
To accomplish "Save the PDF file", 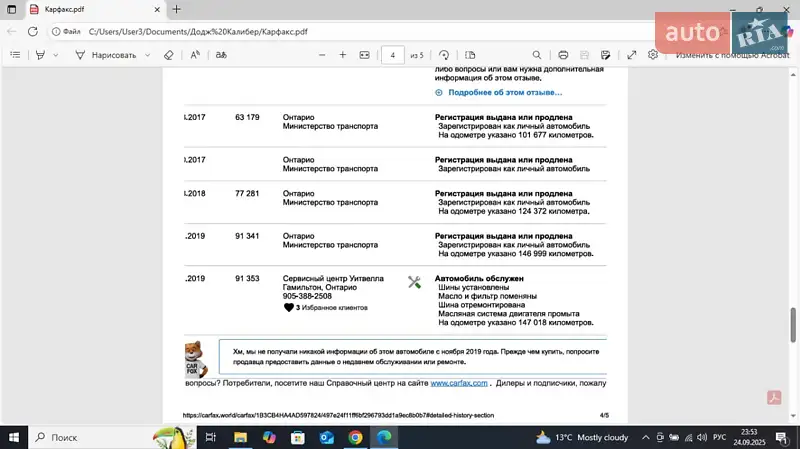I will click(585, 55).
